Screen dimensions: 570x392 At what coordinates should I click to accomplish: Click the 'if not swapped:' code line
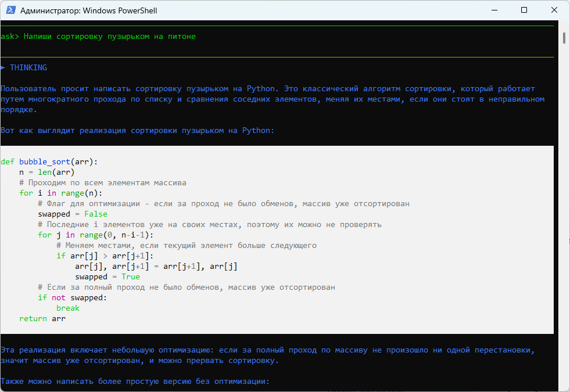[73, 298]
